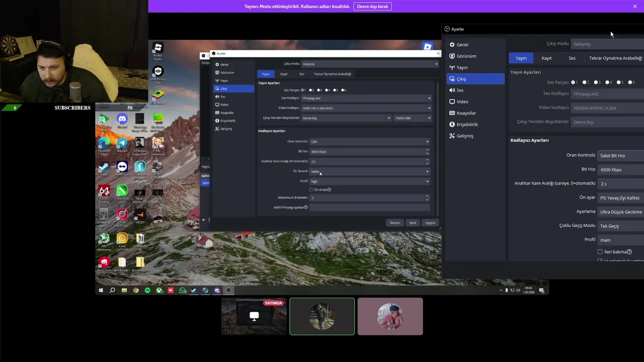Open Ayarlama Ultra Düşük Gecikme dropdown
This screenshot has height=362, width=644.
click(620, 212)
